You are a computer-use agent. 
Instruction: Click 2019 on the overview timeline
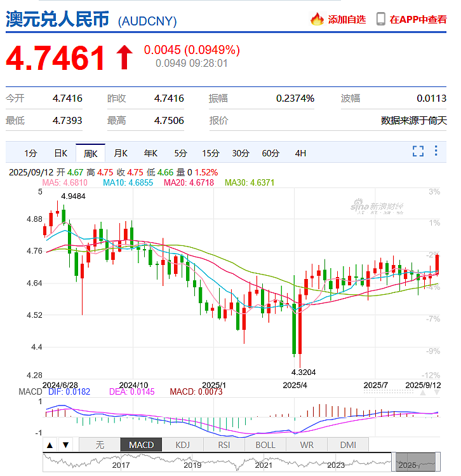click(x=192, y=465)
